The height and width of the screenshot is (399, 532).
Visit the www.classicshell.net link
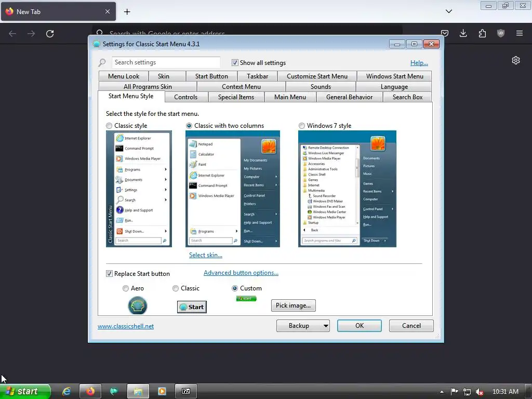tap(126, 326)
